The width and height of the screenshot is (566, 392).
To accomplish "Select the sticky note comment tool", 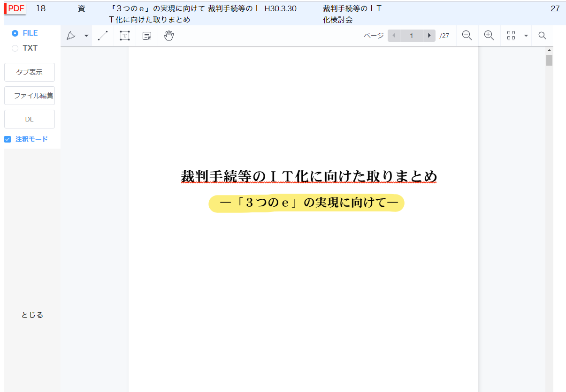I will point(147,36).
